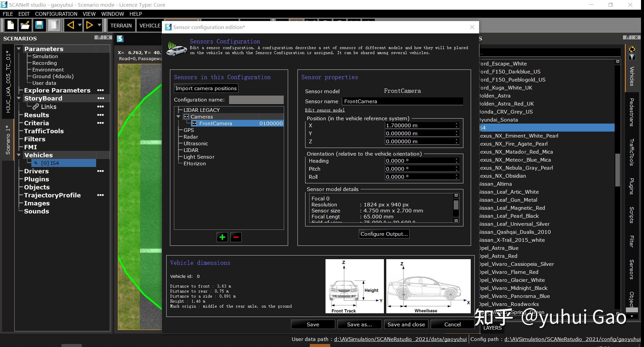
Task: Open the CONFIGURATION menu
Action: pyautogui.click(x=56, y=14)
